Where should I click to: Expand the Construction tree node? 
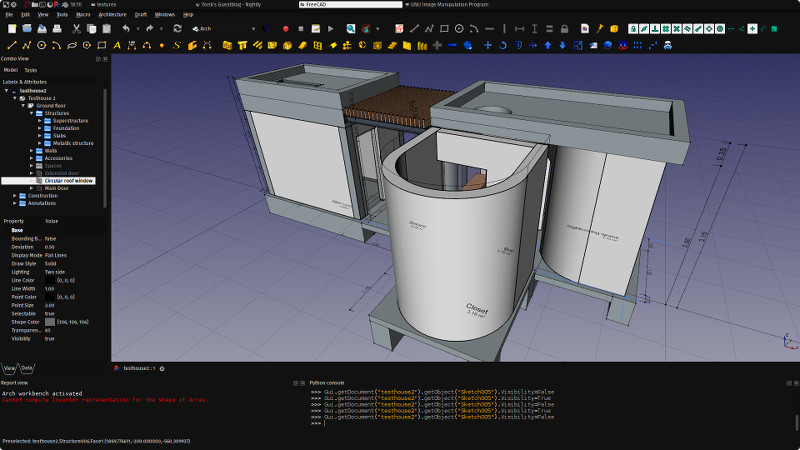(x=15, y=195)
